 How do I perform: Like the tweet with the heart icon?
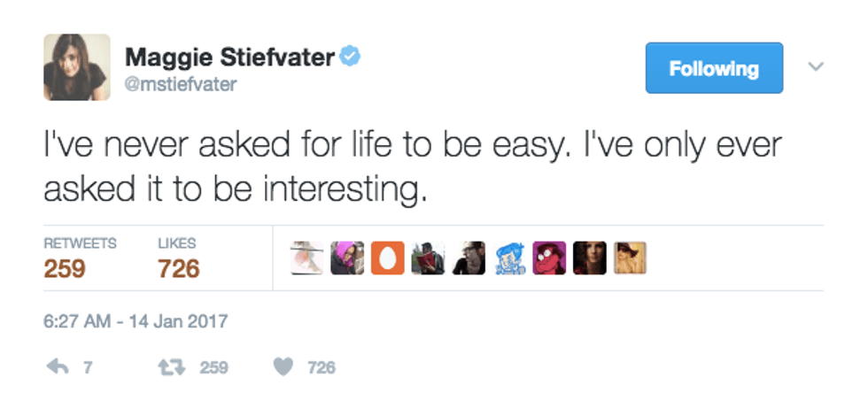tap(283, 366)
